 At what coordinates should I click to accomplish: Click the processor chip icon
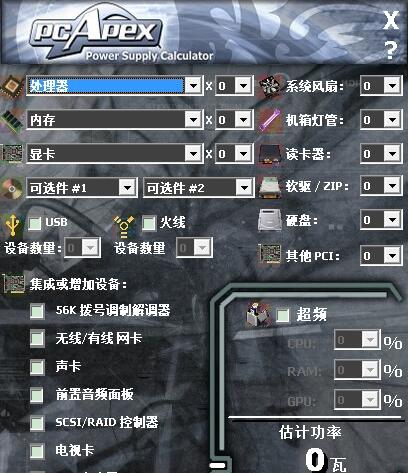pyautogui.click(x=12, y=86)
